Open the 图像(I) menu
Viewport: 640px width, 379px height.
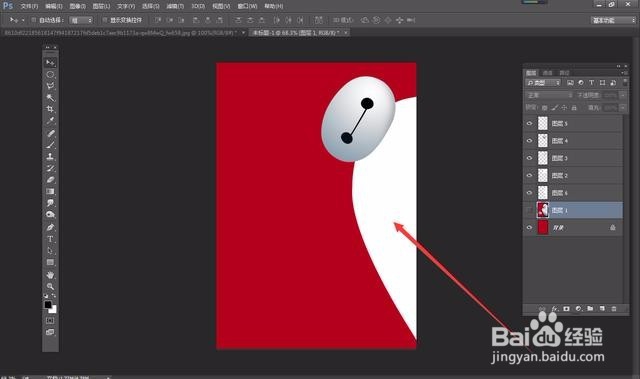pyautogui.click(x=78, y=7)
